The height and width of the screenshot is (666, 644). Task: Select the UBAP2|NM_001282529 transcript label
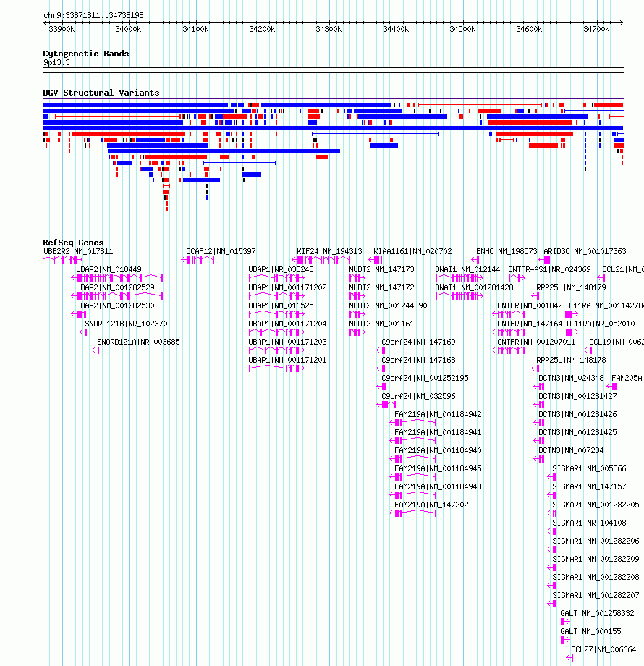[115, 287]
